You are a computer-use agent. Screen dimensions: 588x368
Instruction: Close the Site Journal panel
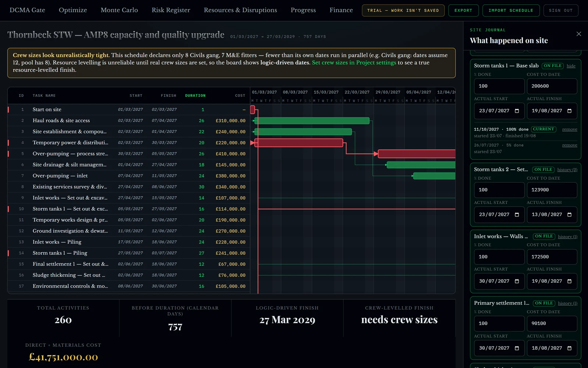tap(579, 34)
